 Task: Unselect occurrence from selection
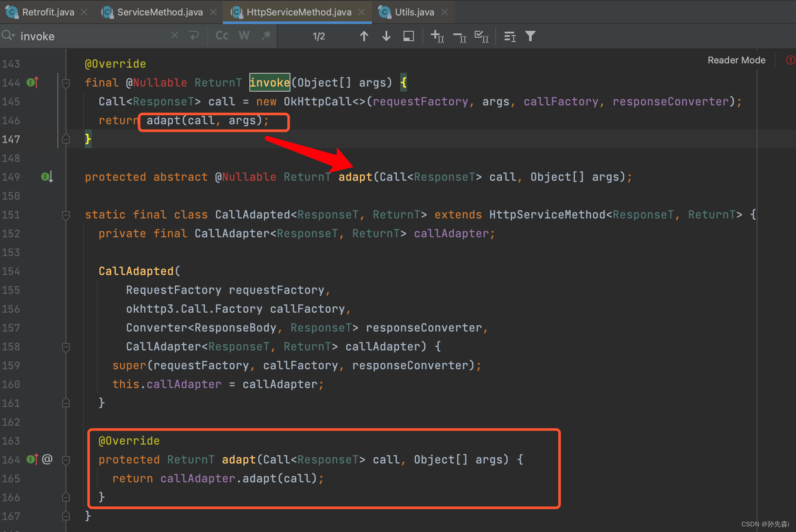coord(460,37)
